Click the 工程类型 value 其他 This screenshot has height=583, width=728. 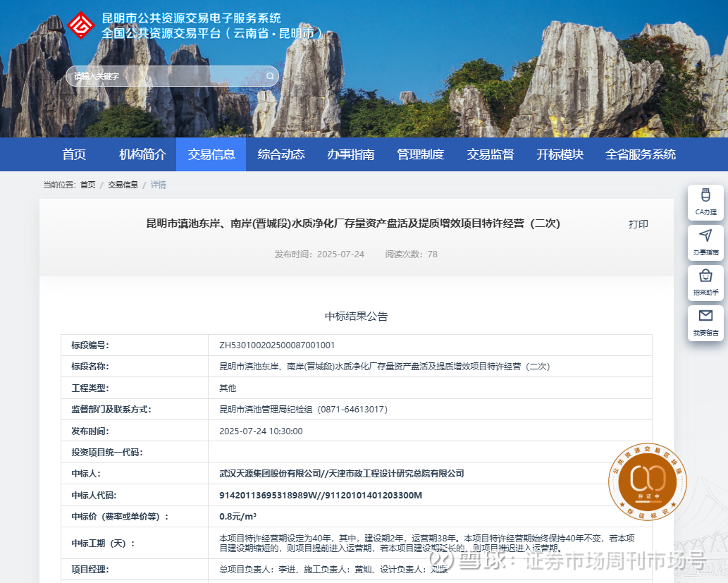tap(228, 388)
